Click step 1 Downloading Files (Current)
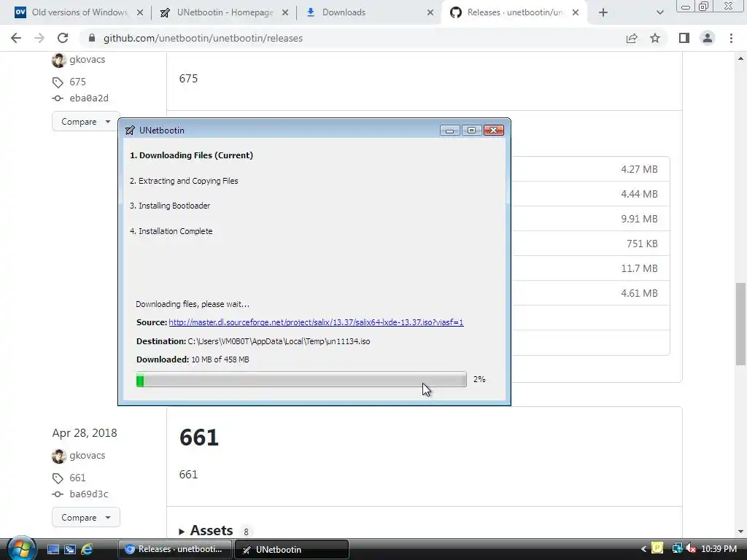 192,155
